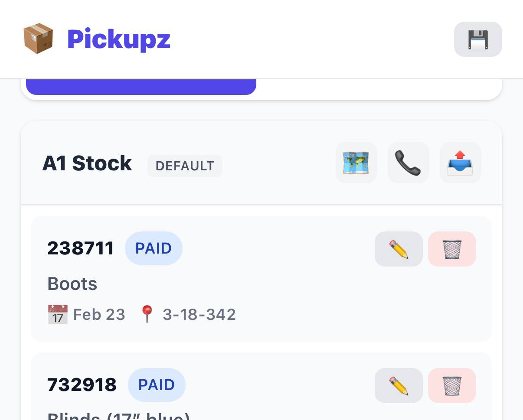Toggle the DEFAULT badge on A1 Stock
The image size is (523, 420).
tap(185, 166)
